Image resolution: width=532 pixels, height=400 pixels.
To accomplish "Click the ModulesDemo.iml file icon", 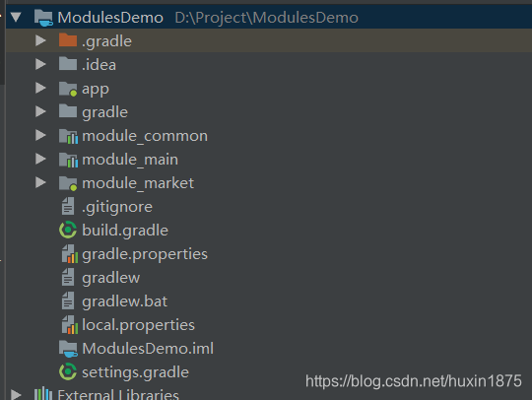I will pyautogui.click(x=68, y=349).
